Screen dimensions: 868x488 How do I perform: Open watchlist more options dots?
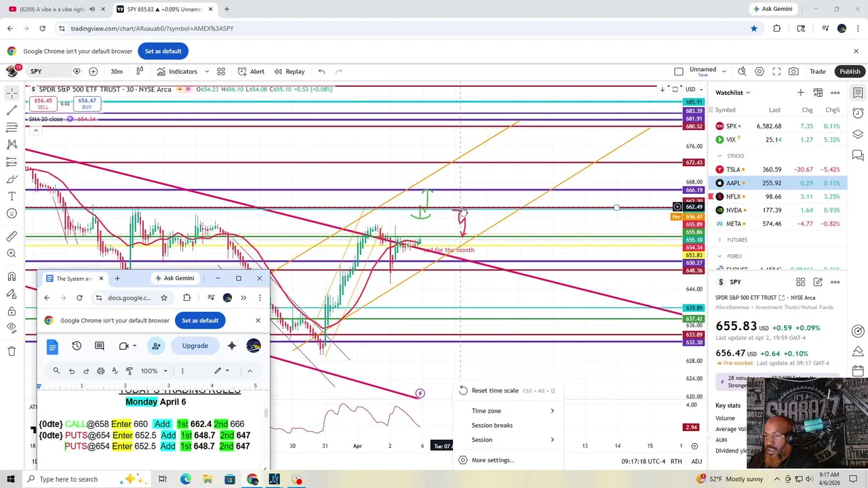pos(835,93)
